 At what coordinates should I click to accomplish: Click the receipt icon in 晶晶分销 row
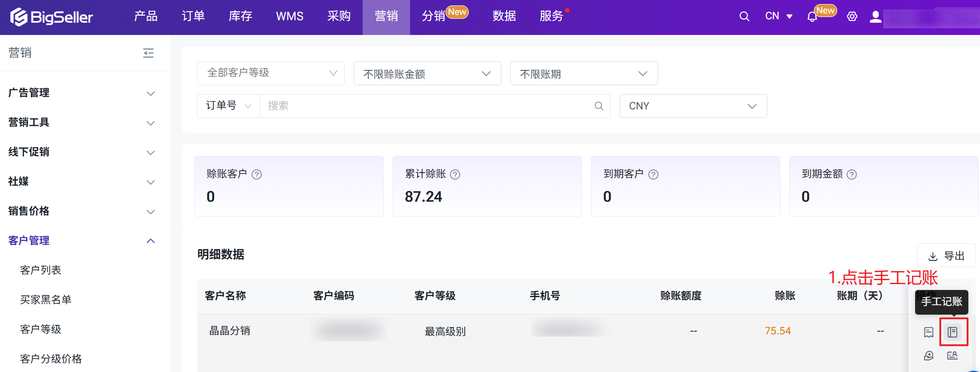929,332
